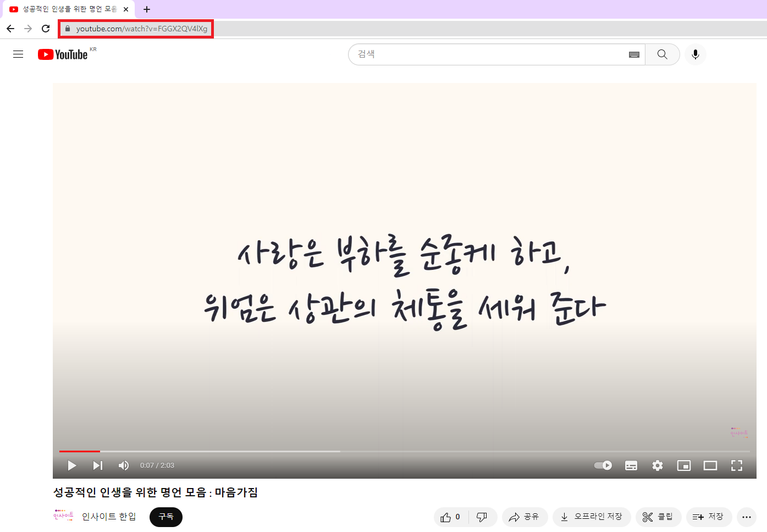767x532 pixels.
Task: Switch to miniplayer mode
Action: tap(683, 465)
